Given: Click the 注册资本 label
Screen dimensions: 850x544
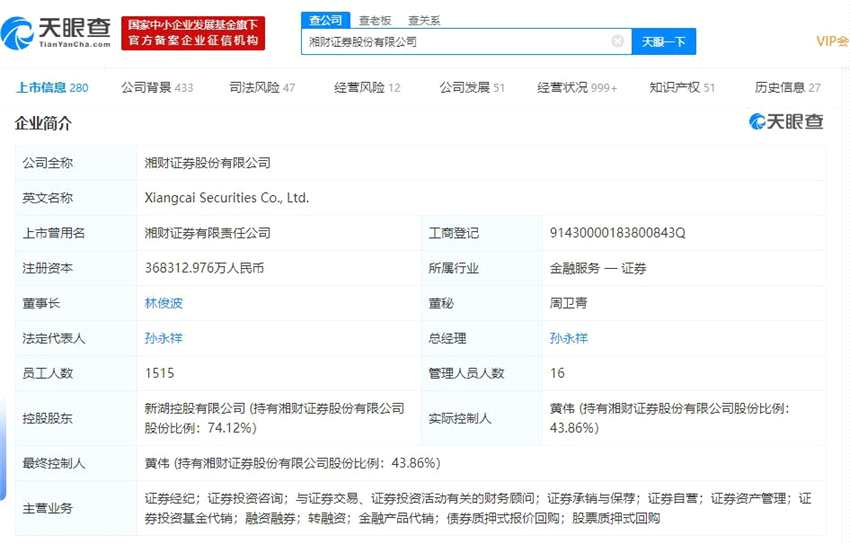Looking at the screenshot, I should point(48,268).
